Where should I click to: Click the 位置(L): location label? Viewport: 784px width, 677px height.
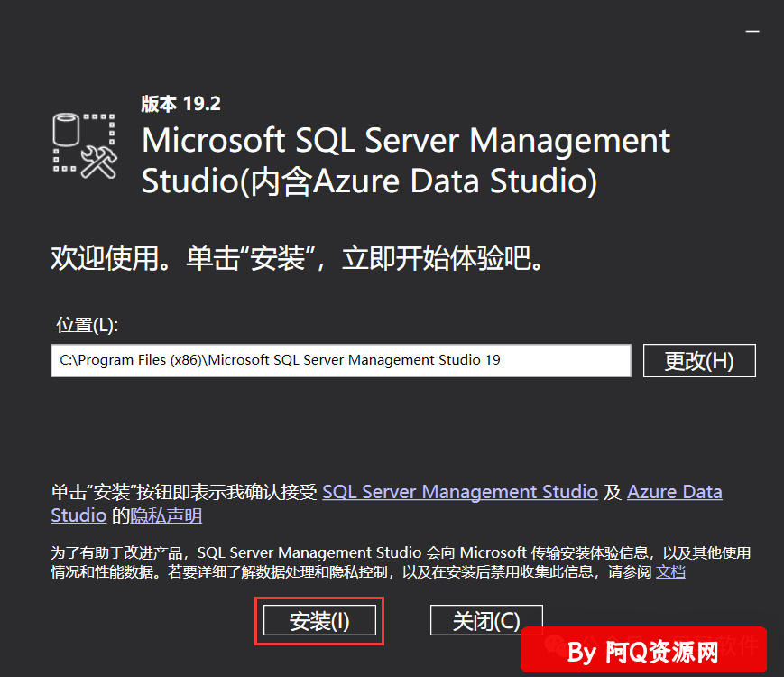coord(87,325)
